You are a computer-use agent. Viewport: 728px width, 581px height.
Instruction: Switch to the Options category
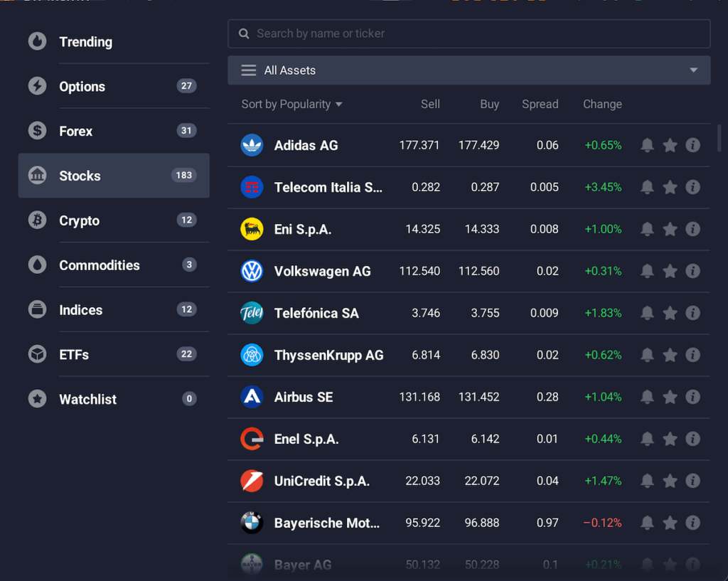tap(114, 86)
